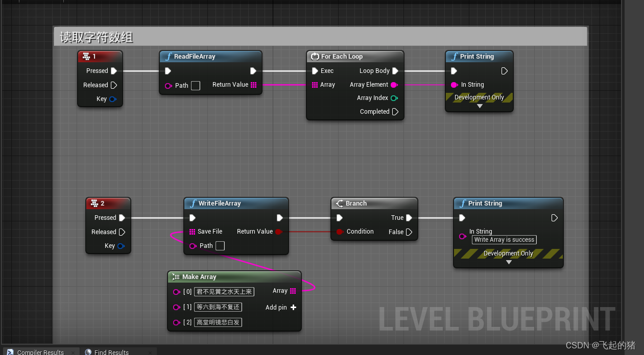Viewport: 644px width, 355px height.
Task: Open the Compiler Results tab
Action: pos(40,352)
